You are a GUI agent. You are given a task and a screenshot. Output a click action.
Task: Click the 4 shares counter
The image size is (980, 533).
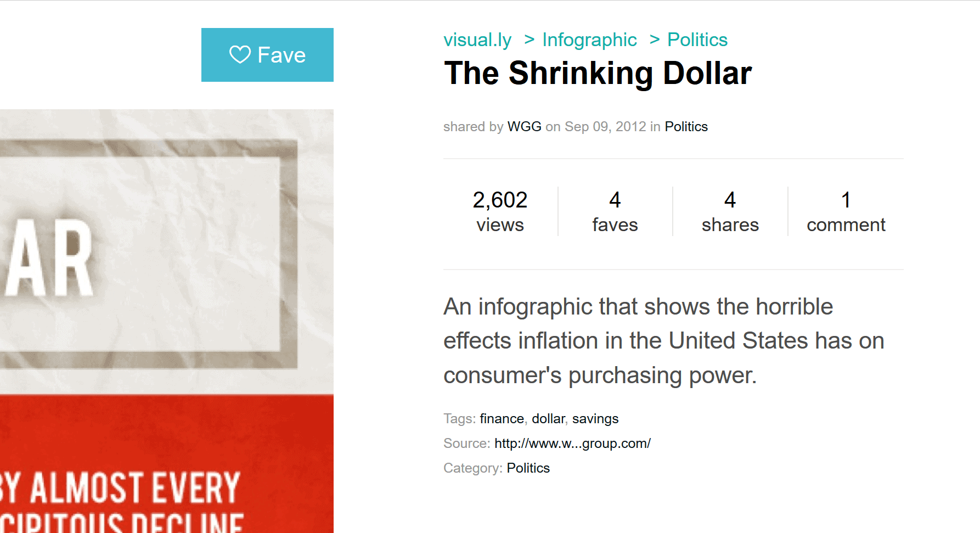[x=730, y=211]
